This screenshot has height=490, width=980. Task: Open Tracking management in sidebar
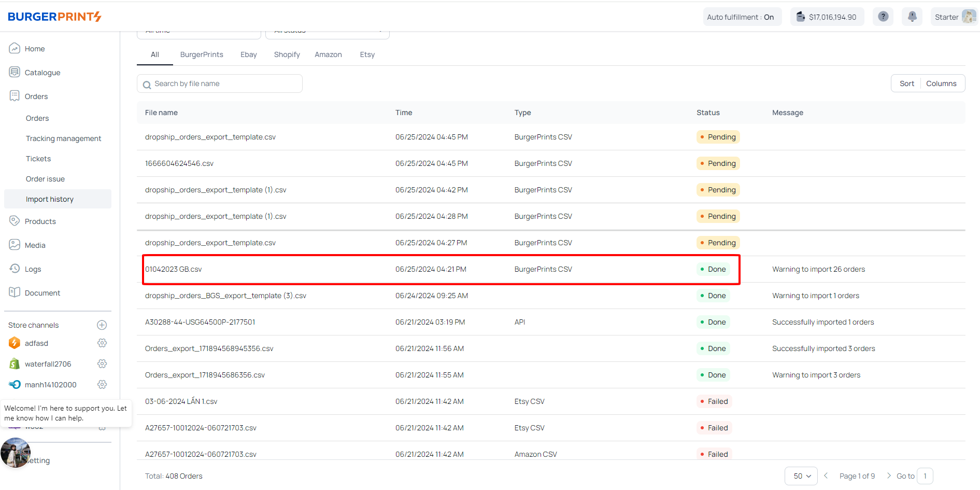point(63,138)
